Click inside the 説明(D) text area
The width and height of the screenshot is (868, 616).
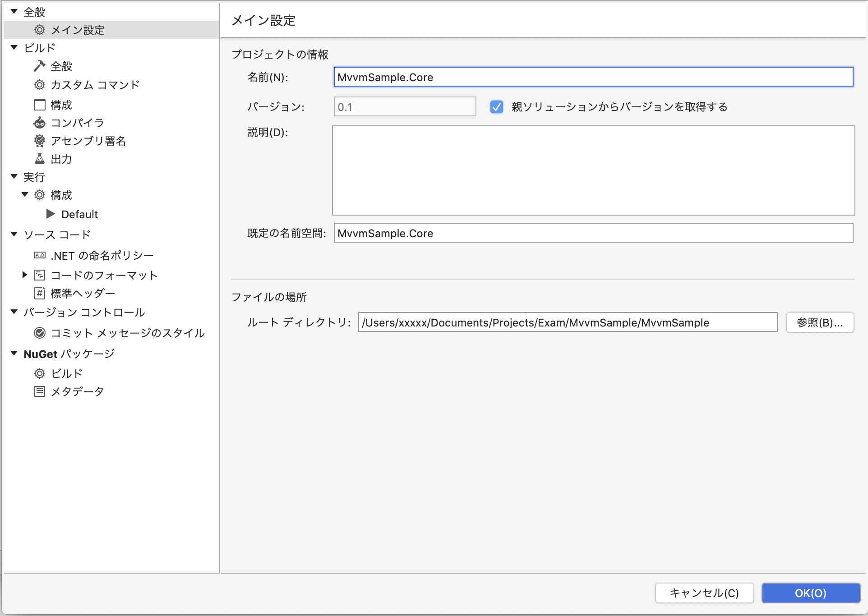tap(593, 170)
